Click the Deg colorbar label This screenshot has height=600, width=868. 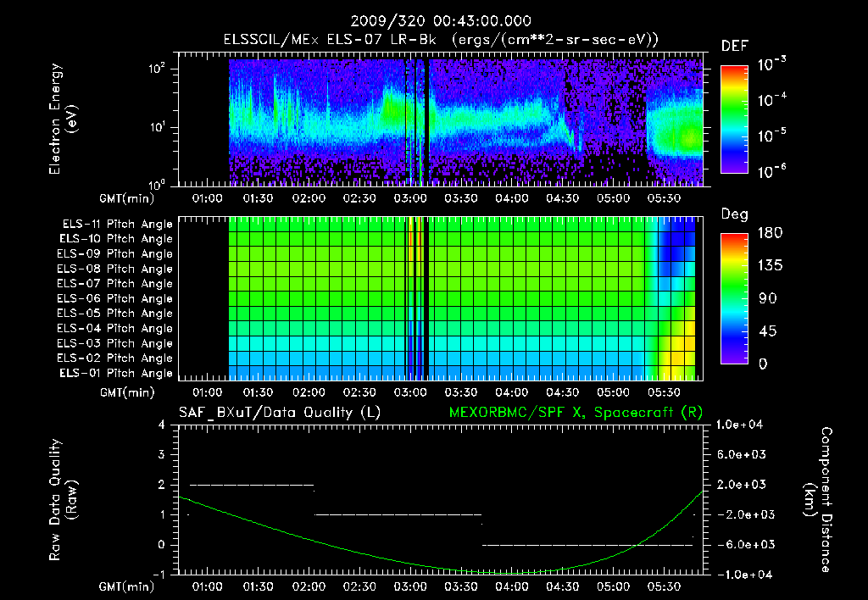pyautogui.click(x=734, y=214)
